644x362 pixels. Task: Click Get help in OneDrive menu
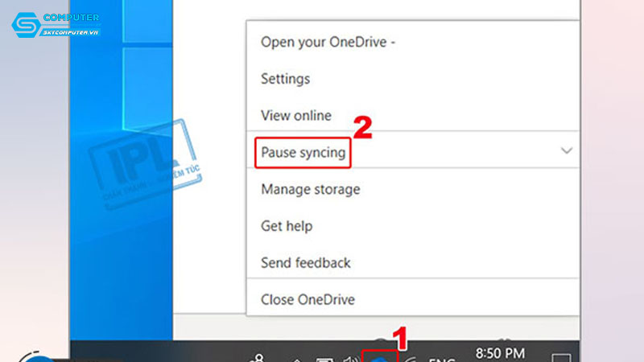286,226
